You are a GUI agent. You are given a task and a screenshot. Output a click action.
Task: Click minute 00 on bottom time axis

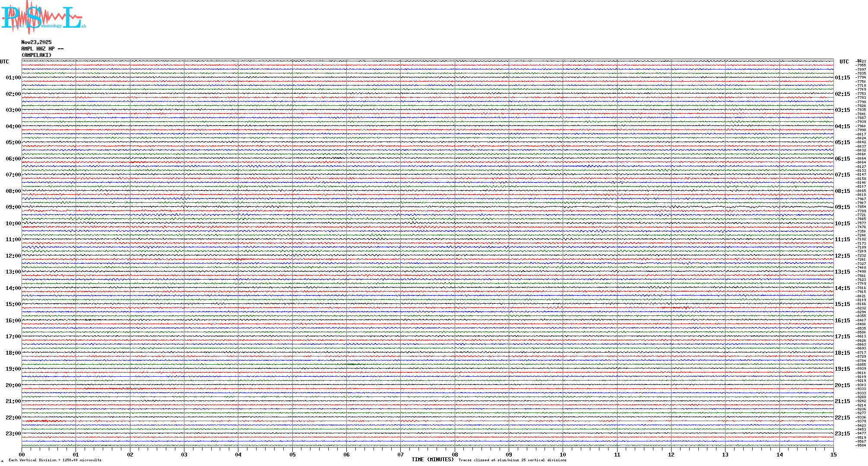(x=22, y=455)
